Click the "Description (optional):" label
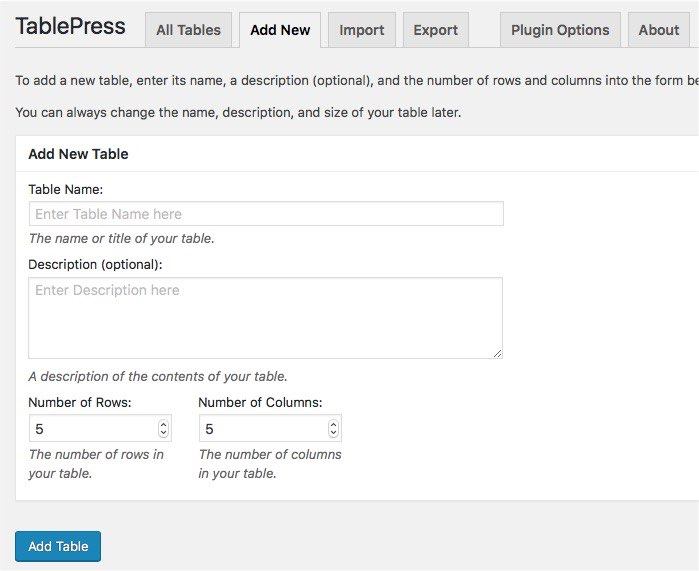 click(95, 265)
